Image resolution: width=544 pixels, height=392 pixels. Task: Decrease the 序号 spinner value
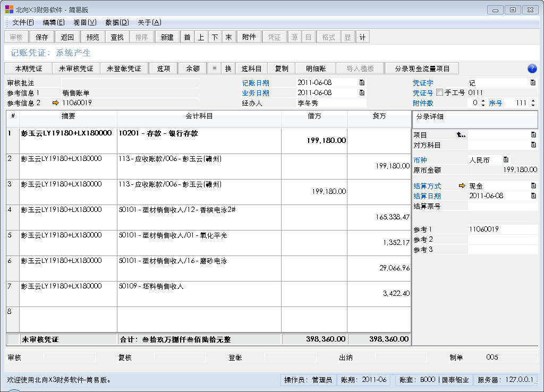tap(533, 105)
